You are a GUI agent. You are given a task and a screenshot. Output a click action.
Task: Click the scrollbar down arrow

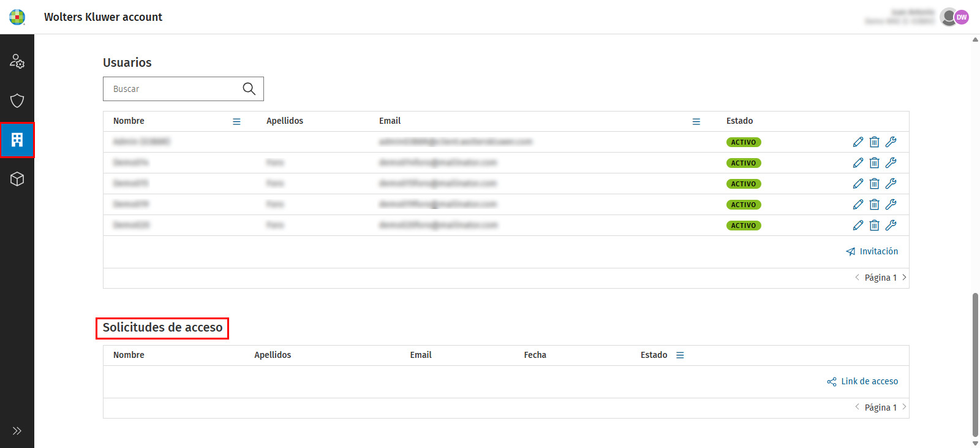coord(975,443)
